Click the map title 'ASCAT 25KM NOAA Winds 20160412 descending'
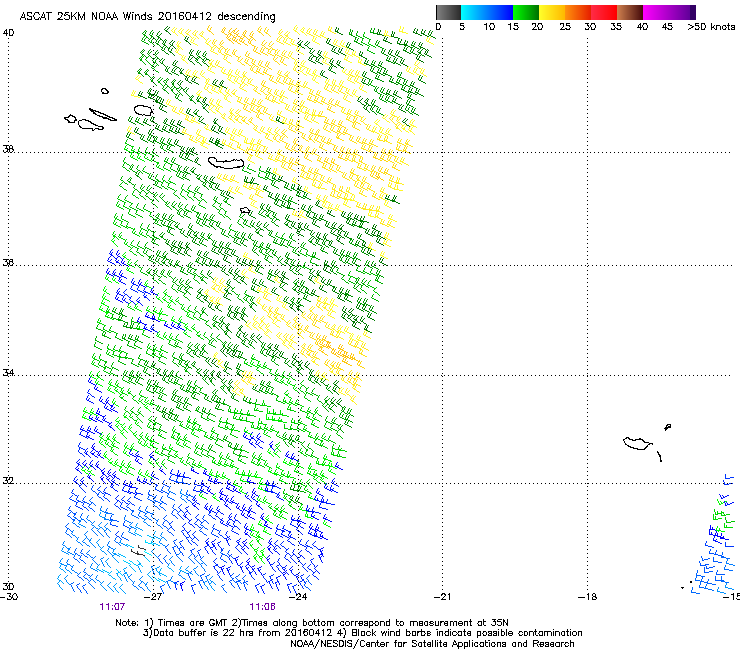 (x=147, y=16)
